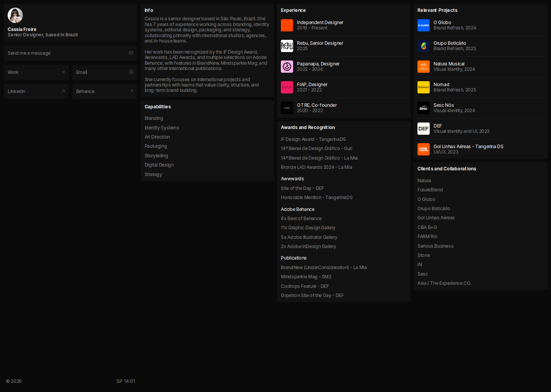Click the FIAP company logo

287,87
